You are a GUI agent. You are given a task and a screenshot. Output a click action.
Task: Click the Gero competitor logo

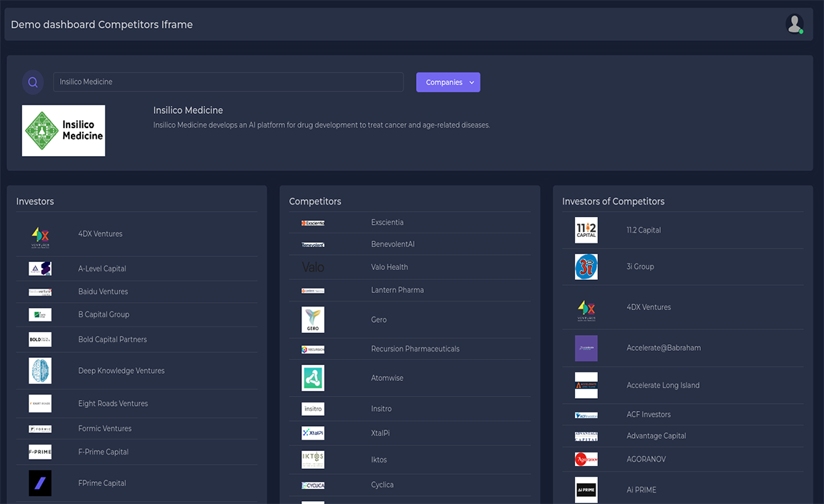(x=313, y=320)
